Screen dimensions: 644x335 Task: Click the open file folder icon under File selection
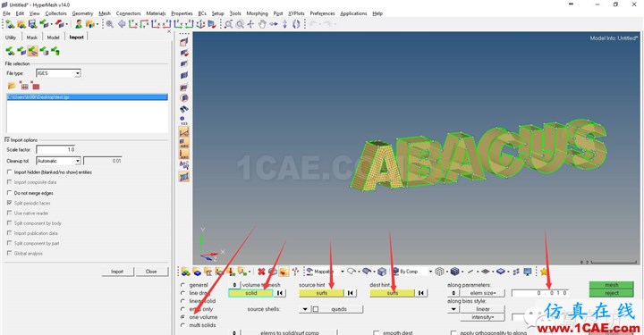(x=12, y=86)
